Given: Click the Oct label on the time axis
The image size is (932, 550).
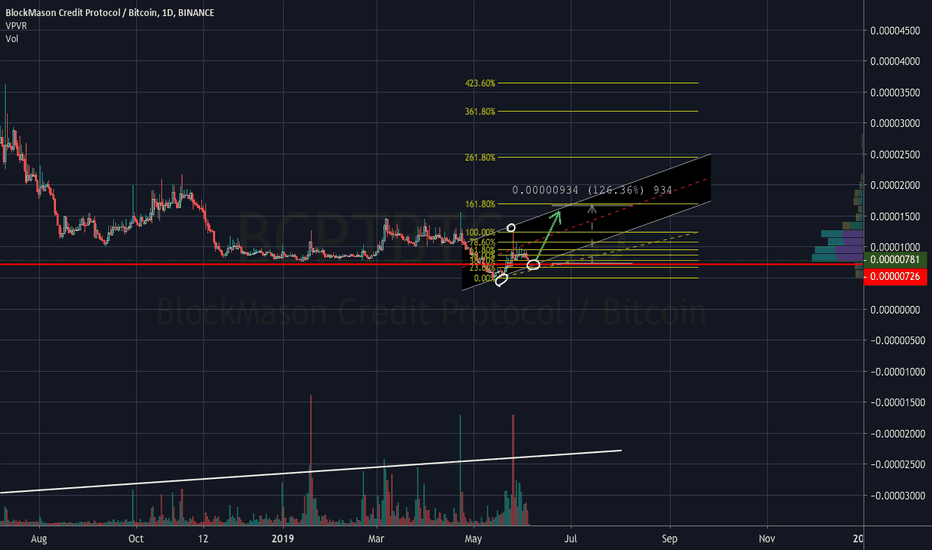Looking at the screenshot, I should [136, 539].
